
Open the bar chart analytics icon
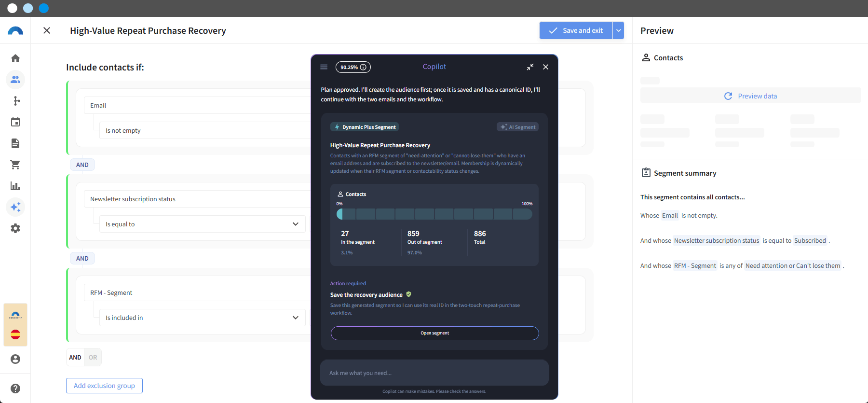point(15,186)
